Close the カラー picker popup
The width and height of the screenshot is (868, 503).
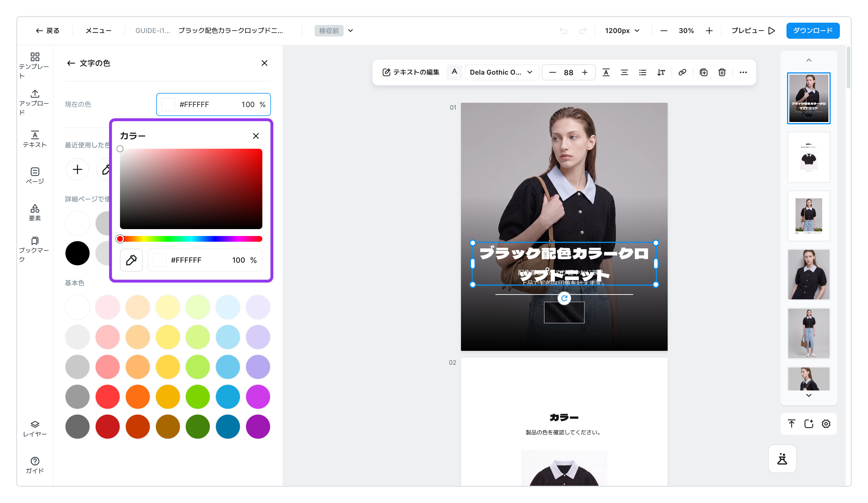255,136
